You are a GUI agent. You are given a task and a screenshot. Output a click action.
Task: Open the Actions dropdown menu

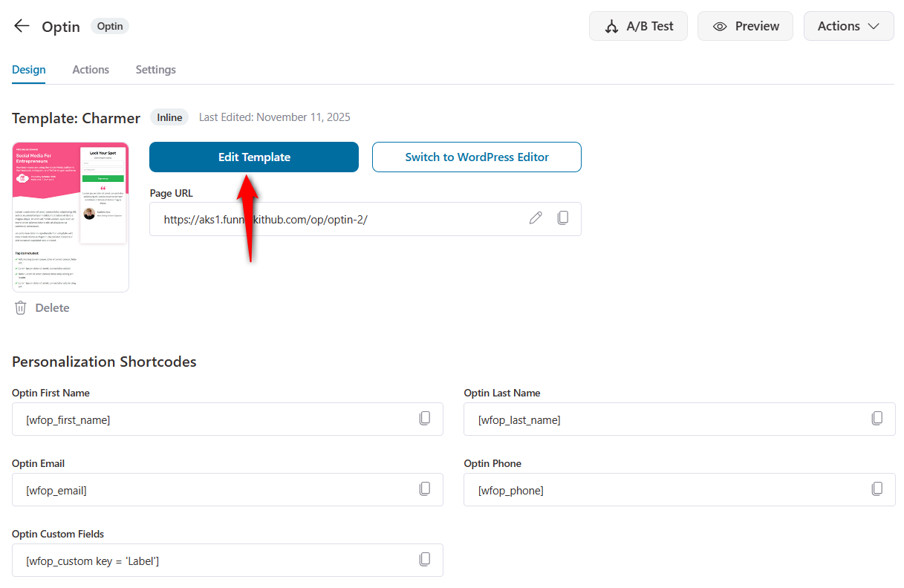(x=848, y=25)
